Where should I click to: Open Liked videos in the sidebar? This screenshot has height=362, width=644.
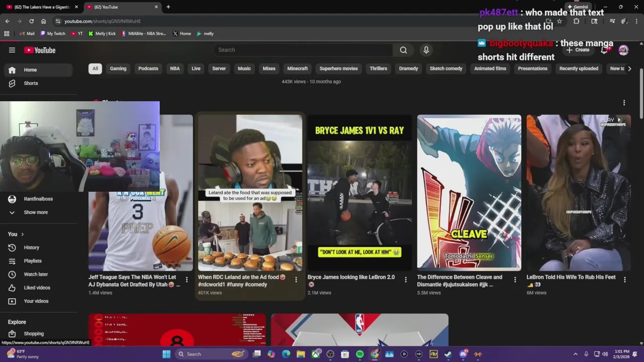click(x=38, y=288)
